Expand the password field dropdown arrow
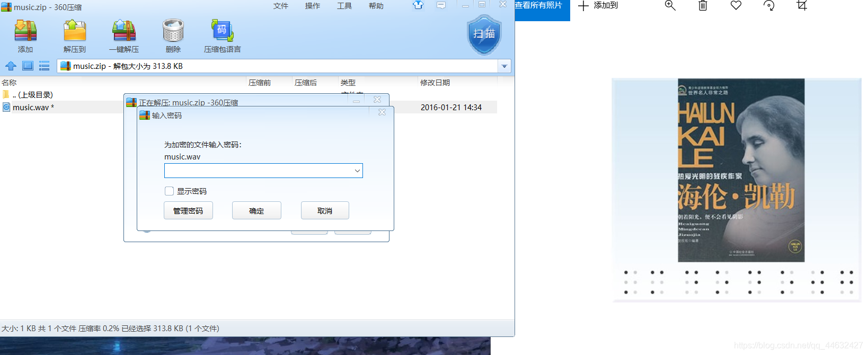868x355 pixels. tap(357, 171)
